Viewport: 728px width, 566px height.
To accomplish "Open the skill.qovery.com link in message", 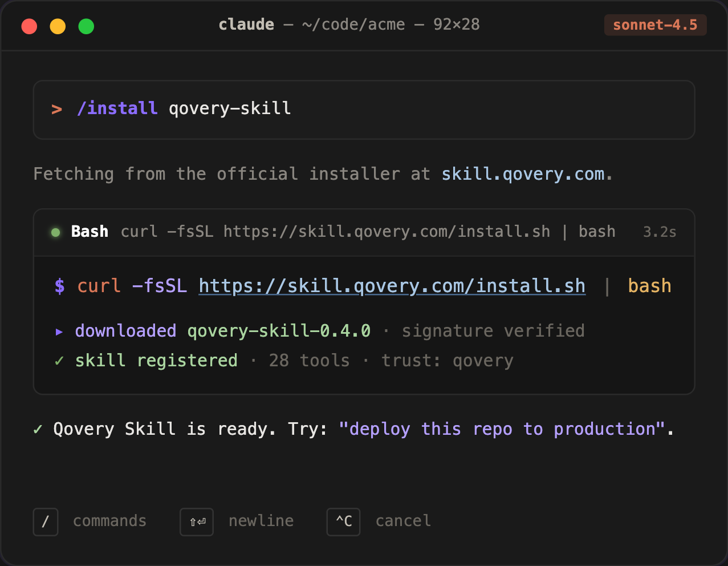I will 523,174.
